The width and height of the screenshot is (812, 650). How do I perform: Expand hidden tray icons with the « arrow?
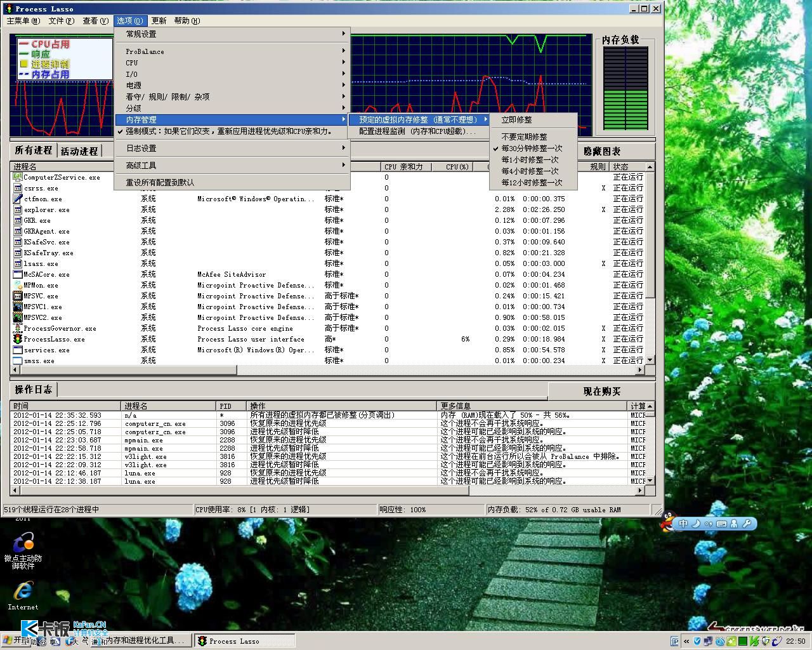686,641
